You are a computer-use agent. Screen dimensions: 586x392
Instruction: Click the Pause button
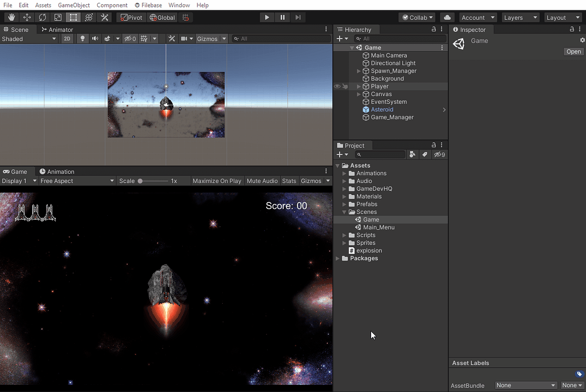(x=282, y=18)
